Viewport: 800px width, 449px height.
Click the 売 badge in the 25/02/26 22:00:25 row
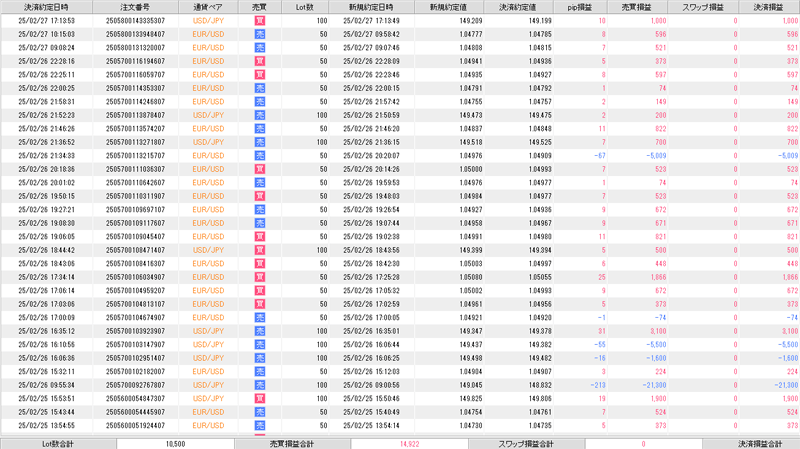click(260, 88)
